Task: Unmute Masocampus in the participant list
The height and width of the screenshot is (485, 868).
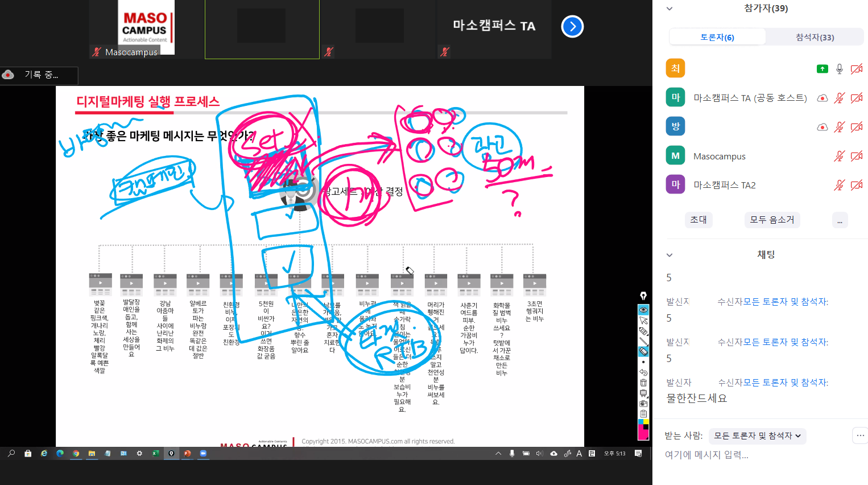Action: pyautogui.click(x=839, y=156)
